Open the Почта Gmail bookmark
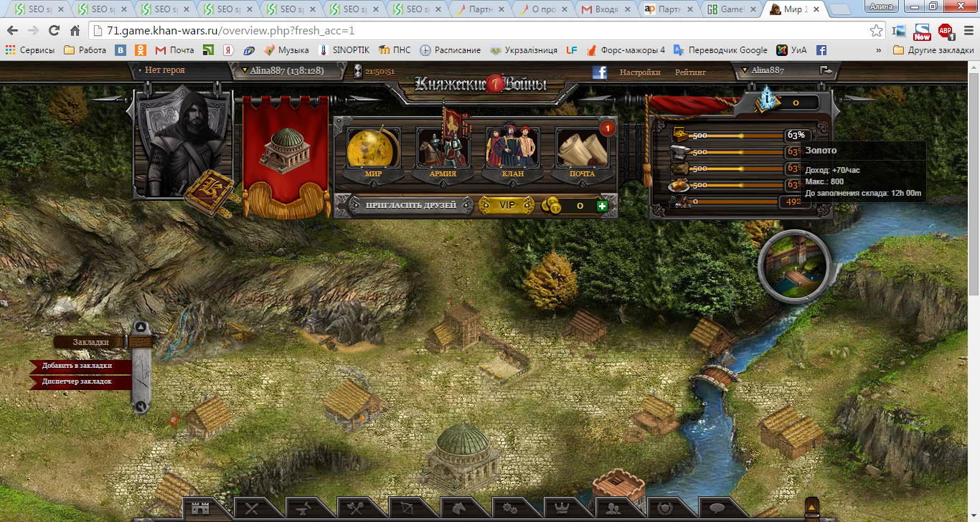 click(x=174, y=50)
